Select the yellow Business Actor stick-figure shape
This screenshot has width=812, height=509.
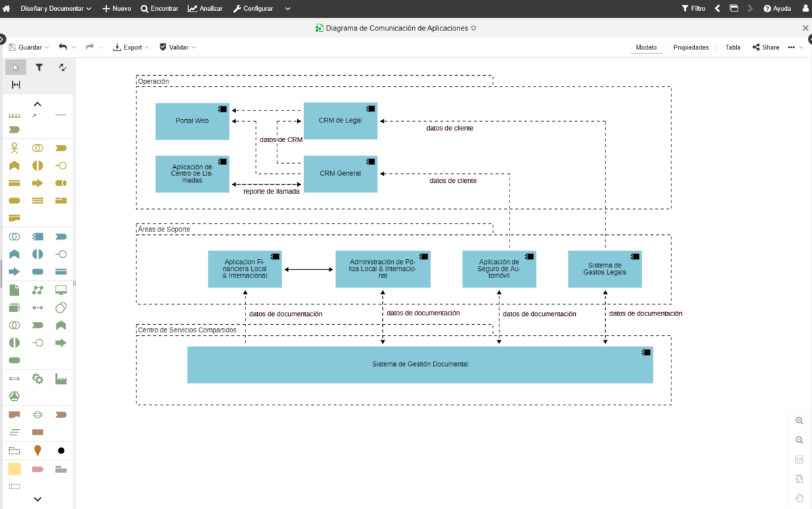coord(14,148)
